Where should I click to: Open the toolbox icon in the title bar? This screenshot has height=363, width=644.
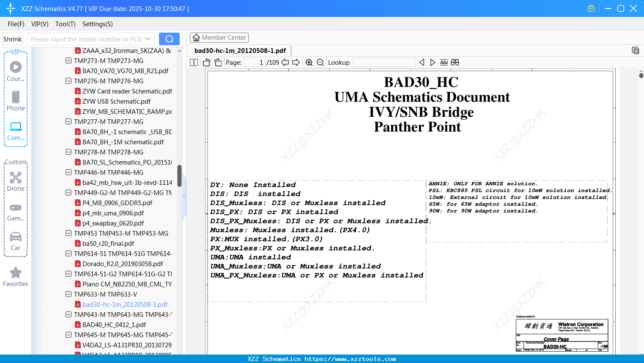(x=591, y=8)
